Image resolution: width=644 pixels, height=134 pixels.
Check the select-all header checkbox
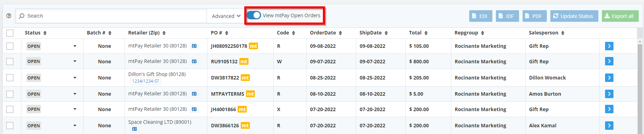click(x=10, y=33)
